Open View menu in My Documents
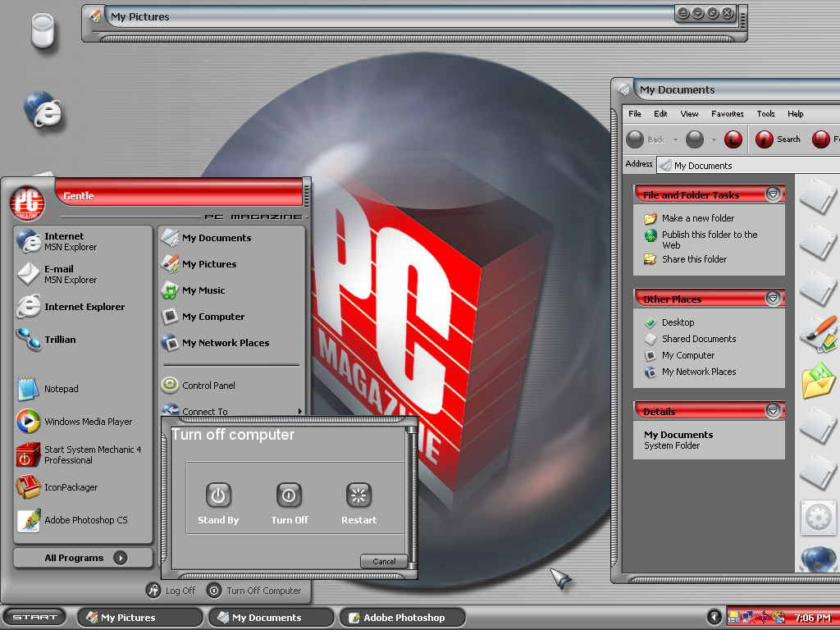The width and height of the screenshot is (840, 630). point(689,113)
